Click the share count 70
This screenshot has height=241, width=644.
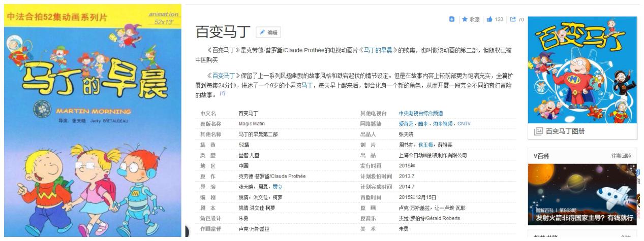coord(520,19)
